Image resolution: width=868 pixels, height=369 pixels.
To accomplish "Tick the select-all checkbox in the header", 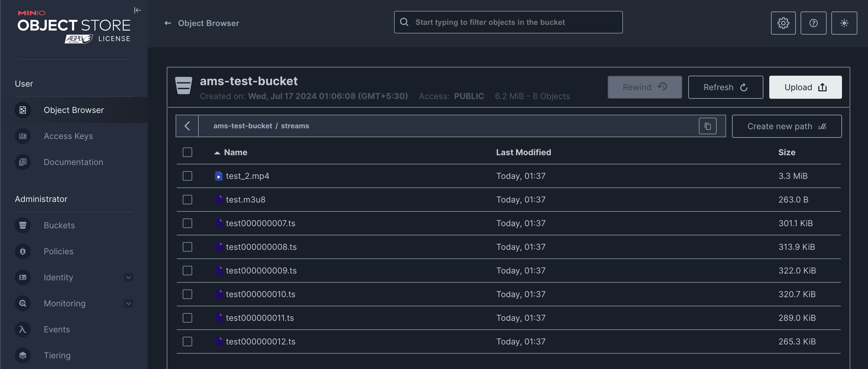I will [187, 152].
